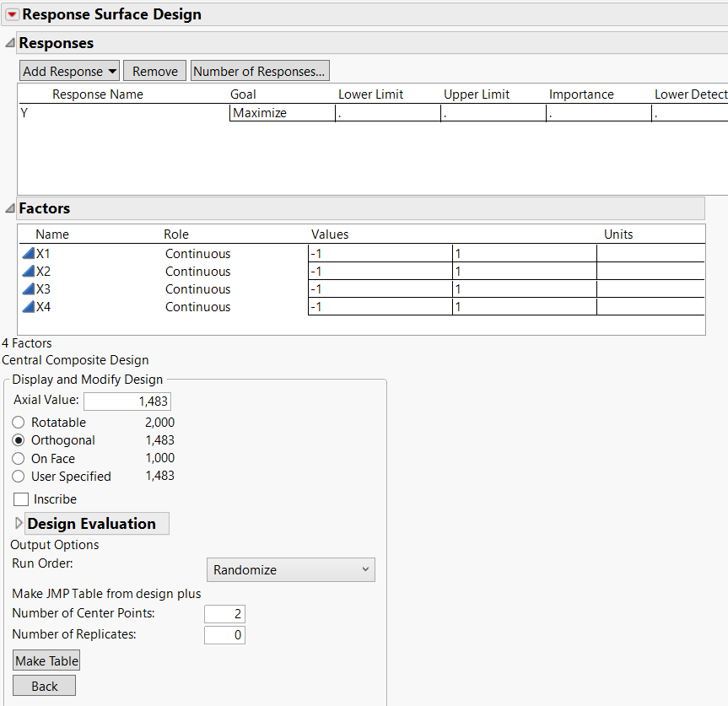Click the high value cell for X2

[525, 271]
